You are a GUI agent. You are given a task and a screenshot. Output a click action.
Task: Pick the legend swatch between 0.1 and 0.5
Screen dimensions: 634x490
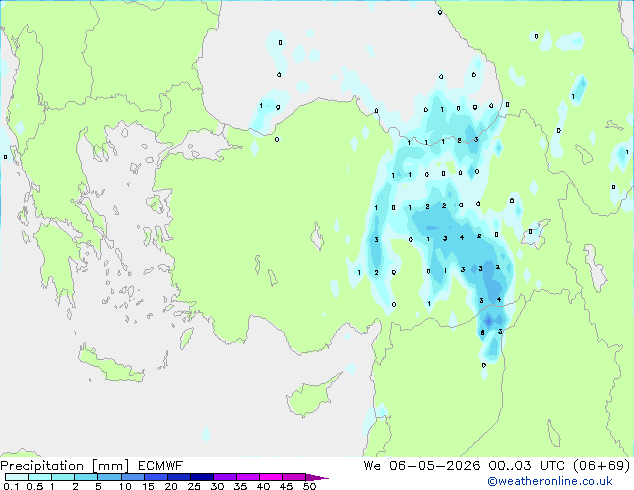(17, 477)
